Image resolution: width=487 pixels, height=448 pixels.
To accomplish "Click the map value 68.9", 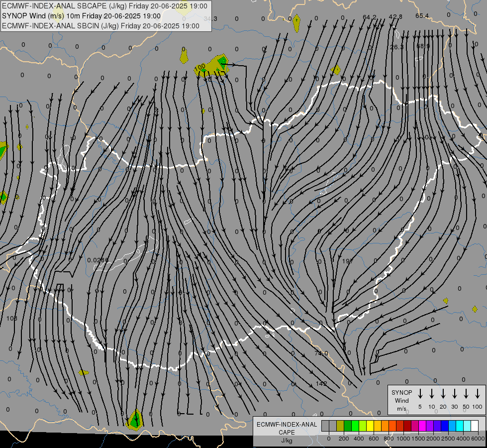I will tap(423, 46).
